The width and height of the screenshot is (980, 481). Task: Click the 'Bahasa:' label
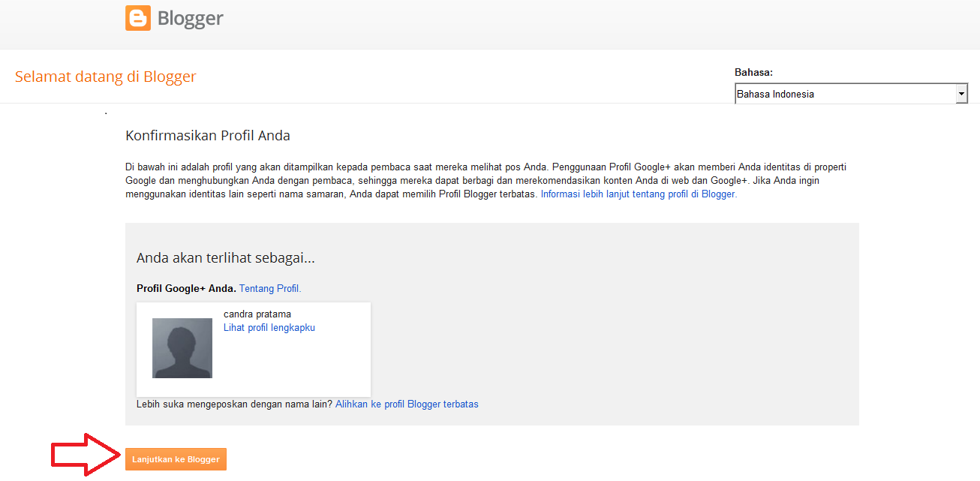753,73
